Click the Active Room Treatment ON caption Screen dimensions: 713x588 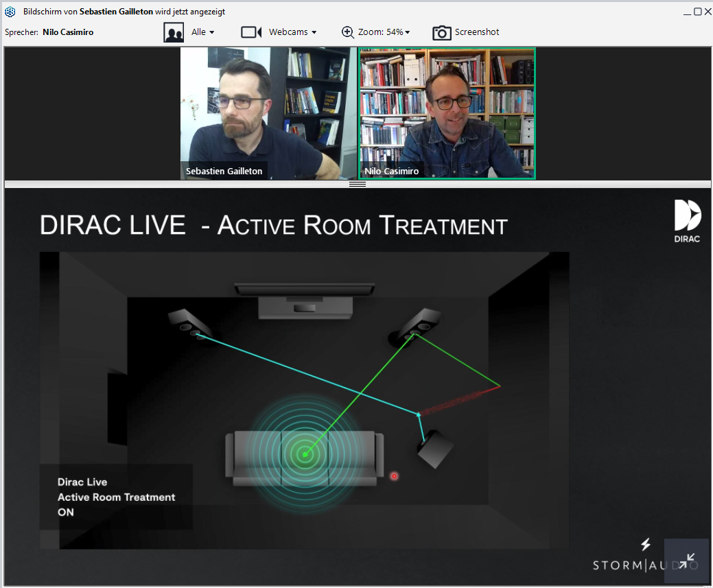[x=117, y=497]
